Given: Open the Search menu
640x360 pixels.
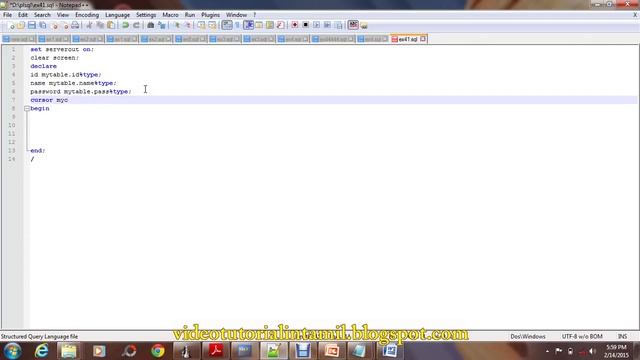Looking at the screenshot, I should (42, 15).
